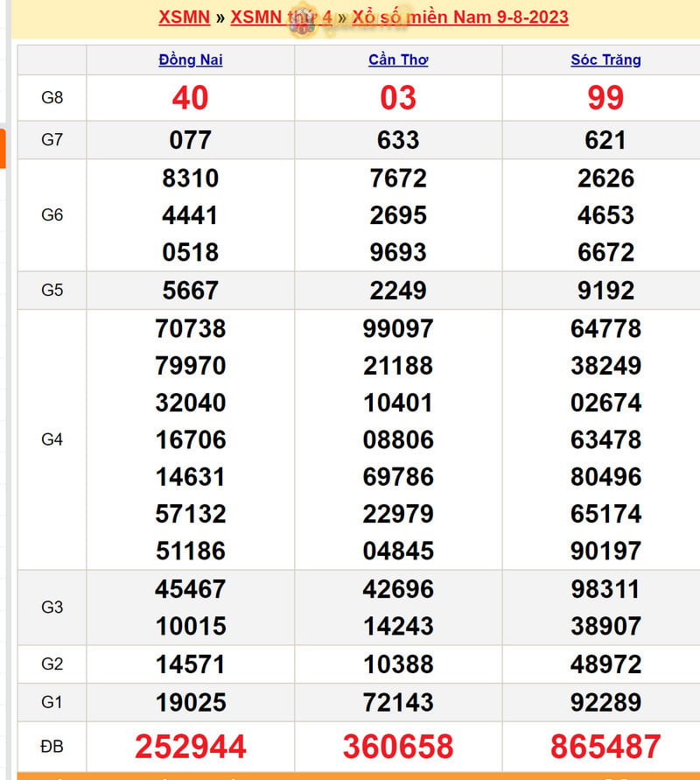Viewport: 700px width, 780px height.
Task: Click the orange tab on left edge
Action: [3, 148]
